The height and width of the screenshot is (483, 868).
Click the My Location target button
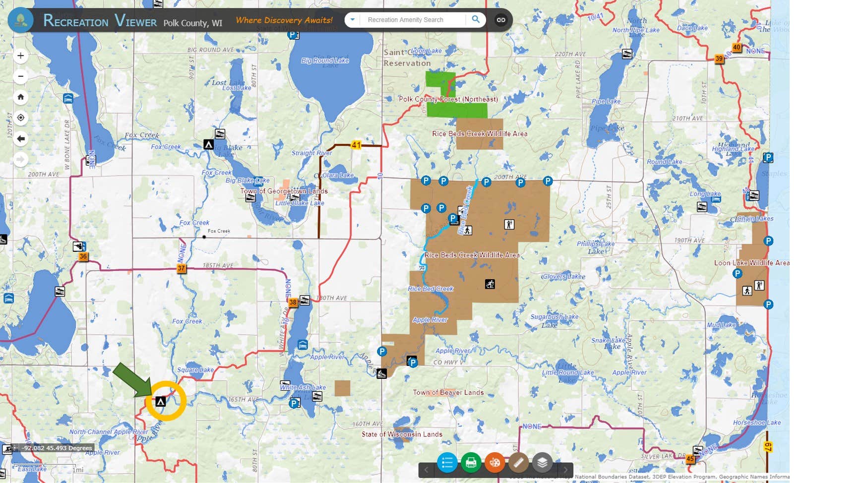(x=20, y=118)
